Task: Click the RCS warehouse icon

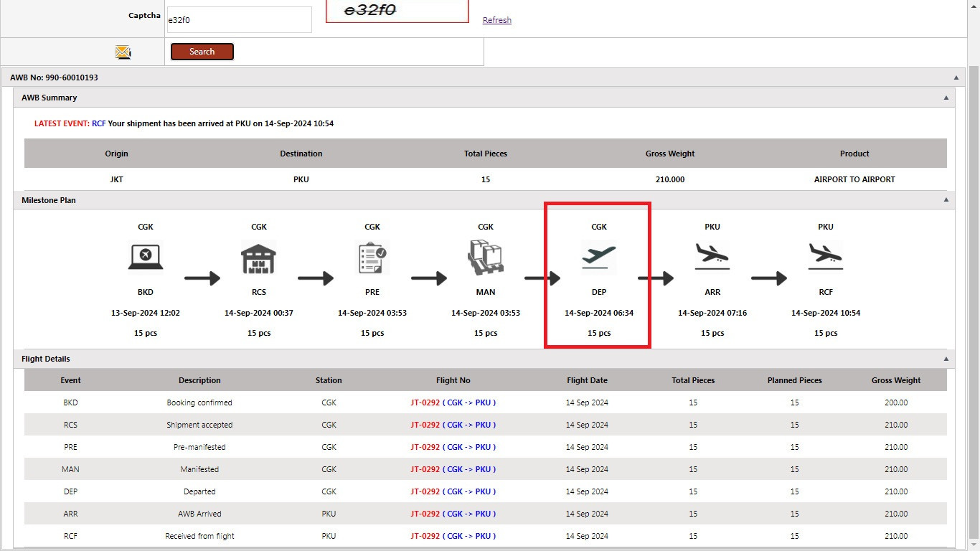Action: pos(259,258)
